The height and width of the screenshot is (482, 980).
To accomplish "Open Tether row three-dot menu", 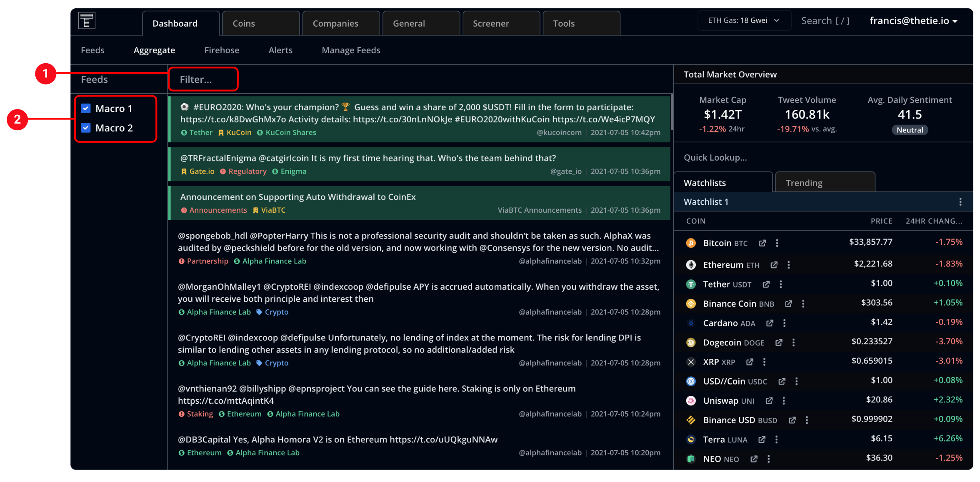I will click(x=781, y=284).
